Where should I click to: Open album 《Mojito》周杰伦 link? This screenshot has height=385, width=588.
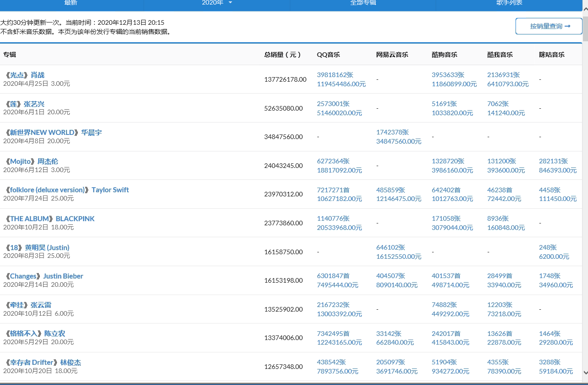pyautogui.click(x=31, y=161)
